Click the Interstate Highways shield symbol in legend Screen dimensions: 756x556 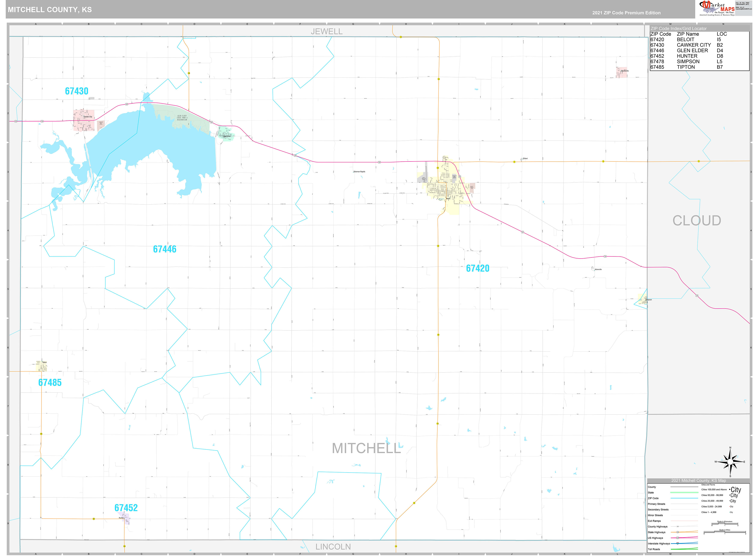[678, 544]
